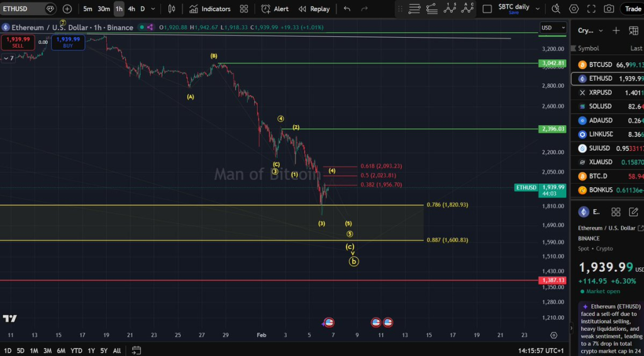Select the Elliott correction wave A-C tool
Image resolution: width=644 pixels, height=356 pixels.
(x=467, y=8)
